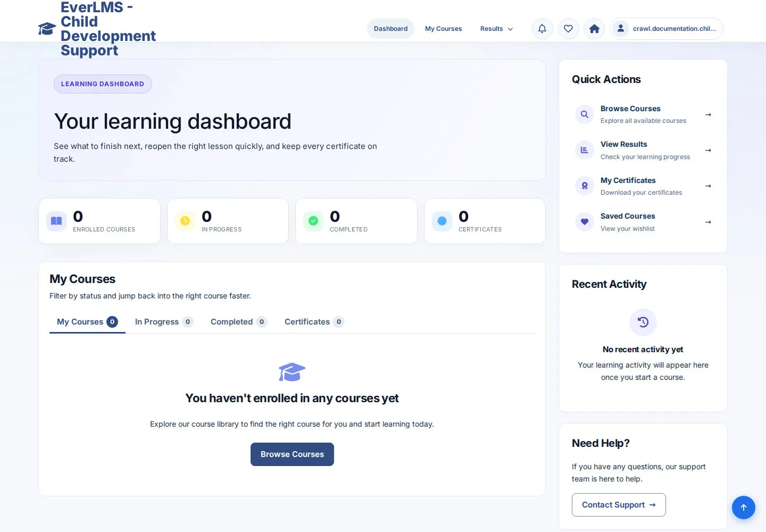Click arrow beside Saved Courses quick action
766x532 pixels.
click(x=708, y=222)
